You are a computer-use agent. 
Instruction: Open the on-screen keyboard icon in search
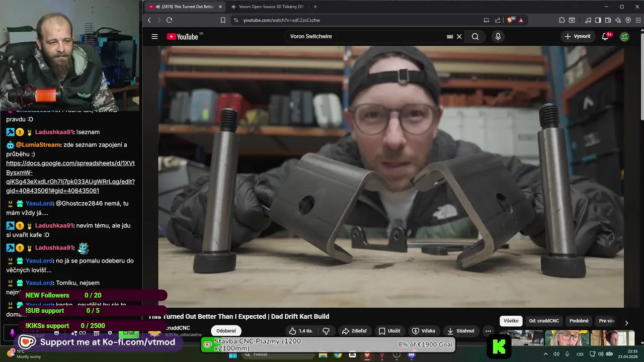click(450, 37)
